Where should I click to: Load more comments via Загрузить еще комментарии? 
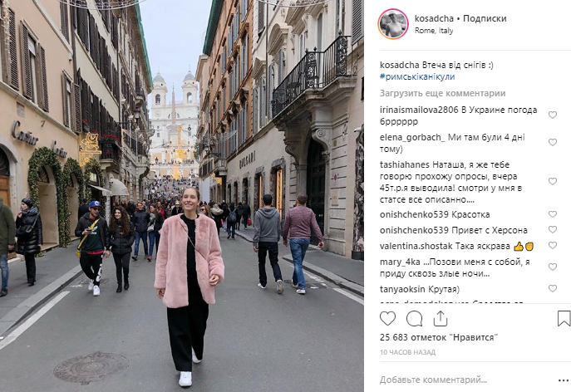(x=442, y=94)
